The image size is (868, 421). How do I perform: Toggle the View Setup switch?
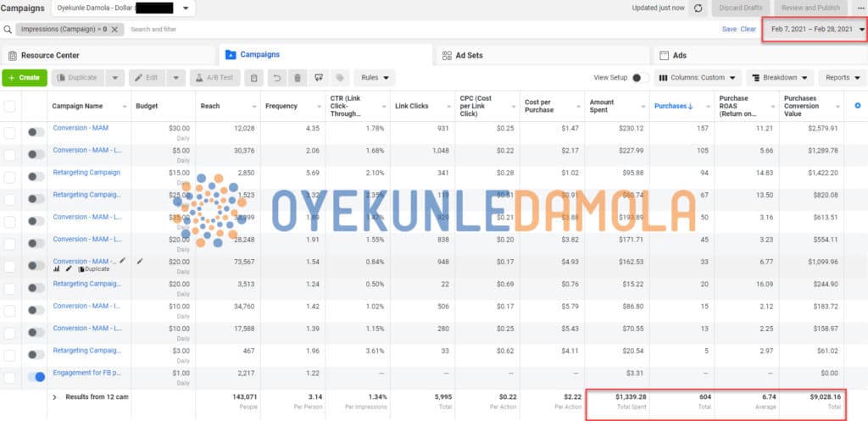640,78
